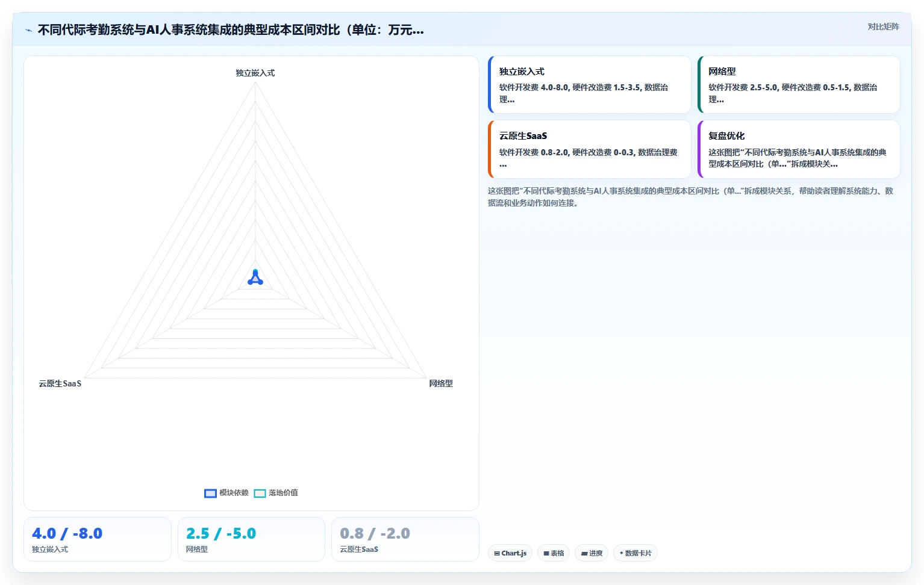The width and height of the screenshot is (924, 585).
Task: Toggle the 模块依赖 legend swatch
Action: [x=210, y=494]
